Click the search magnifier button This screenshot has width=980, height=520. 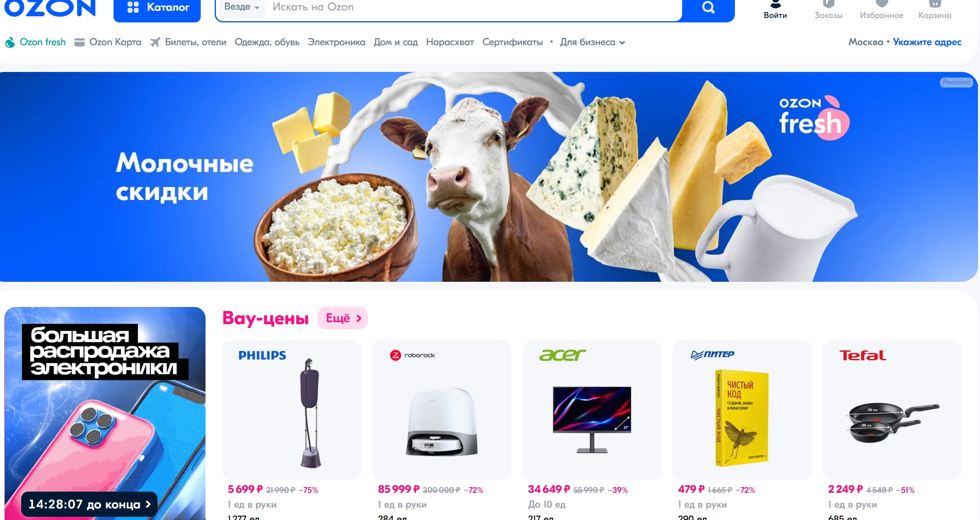click(x=708, y=8)
